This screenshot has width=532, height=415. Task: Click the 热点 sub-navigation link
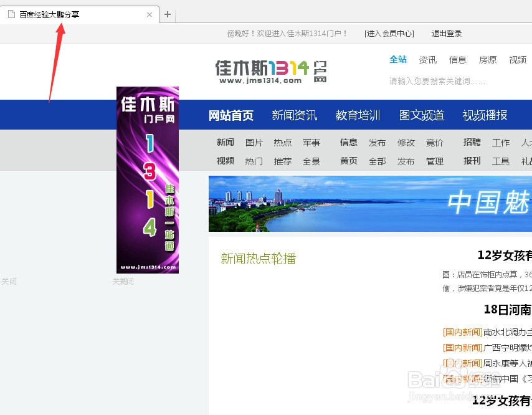pyautogui.click(x=283, y=143)
